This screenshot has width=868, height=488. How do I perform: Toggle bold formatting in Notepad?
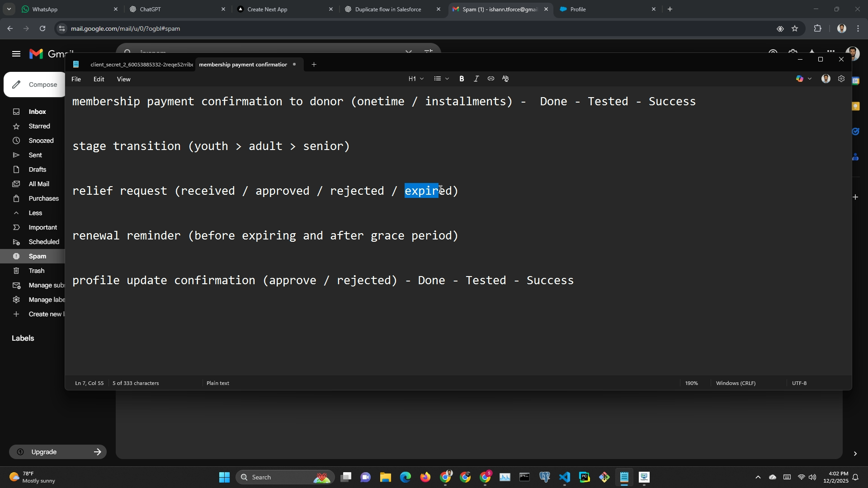coord(462,79)
